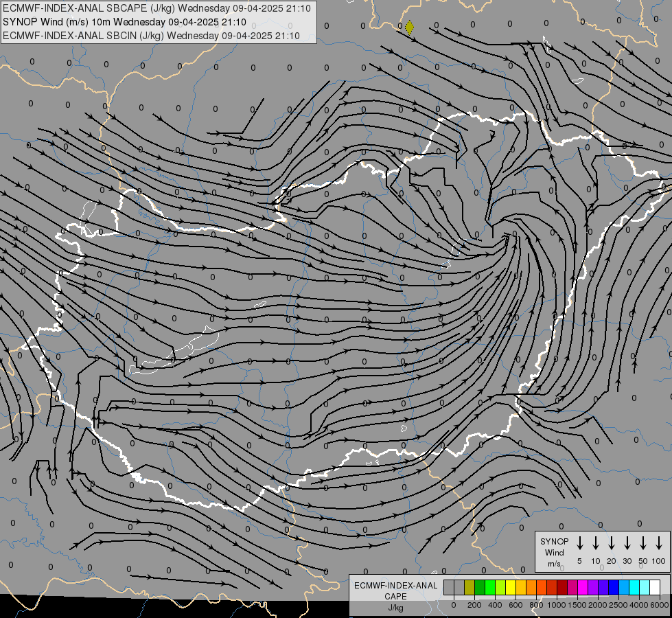
Task: Click the '2000' tick label on CAPE scale
Action: 597,605
